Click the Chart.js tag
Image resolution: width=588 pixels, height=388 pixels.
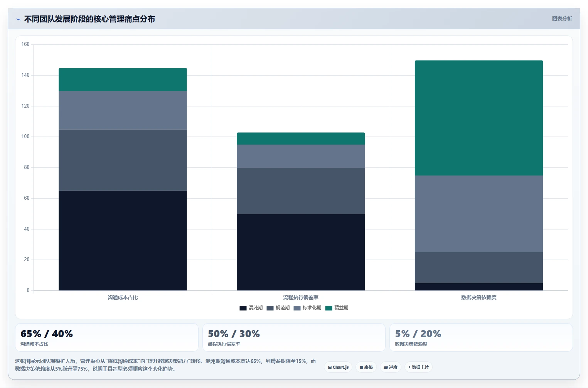338,367
